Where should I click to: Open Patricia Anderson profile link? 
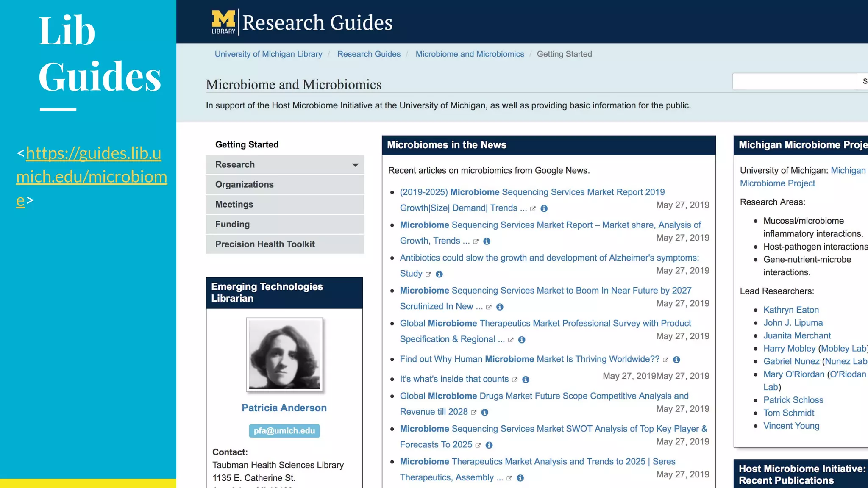point(284,408)
